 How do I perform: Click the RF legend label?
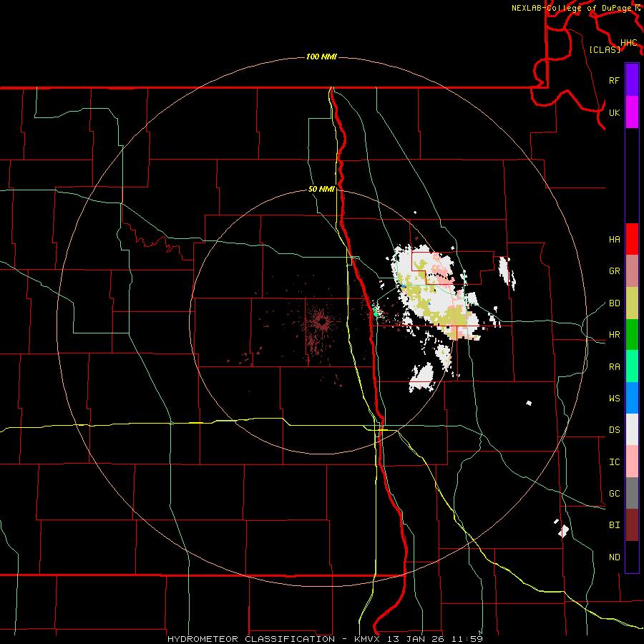point(614,80)
